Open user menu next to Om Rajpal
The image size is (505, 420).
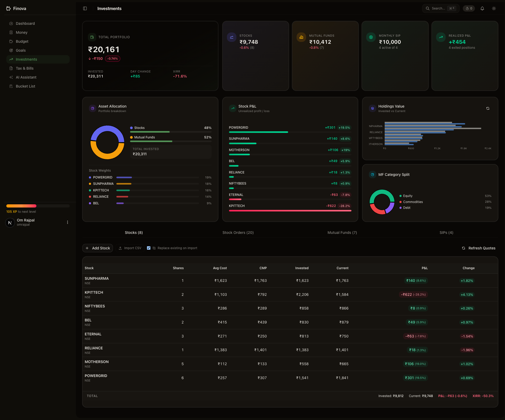point(68,222)
